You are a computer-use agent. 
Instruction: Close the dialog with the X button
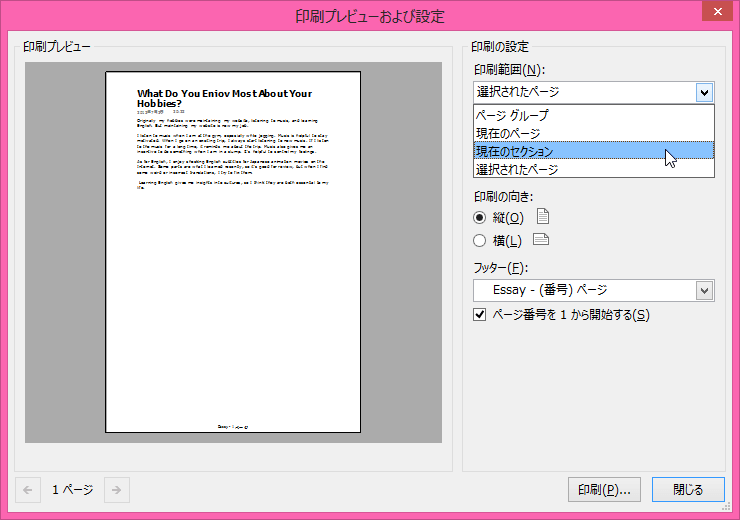(717, 11)
